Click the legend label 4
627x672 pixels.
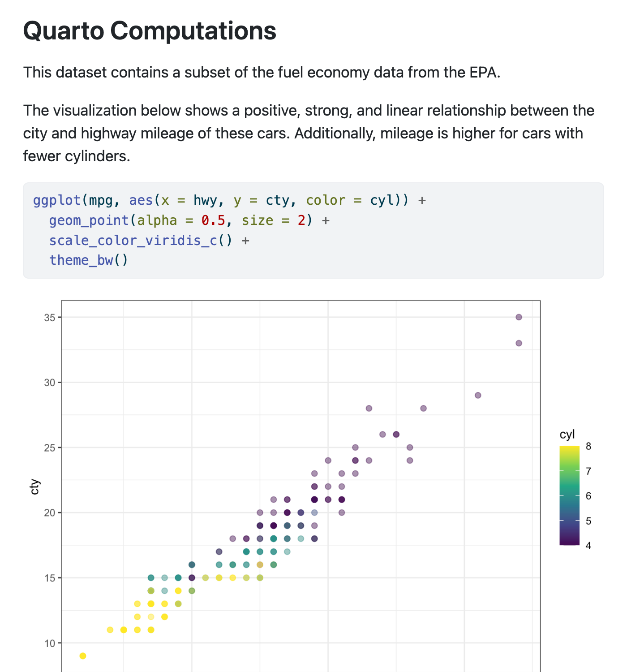588,545
